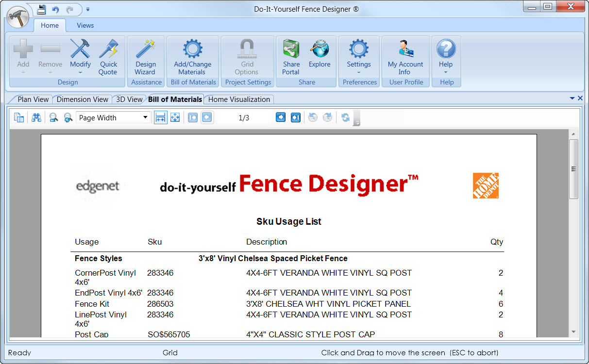Start the Design Wizard

point(146,57)
